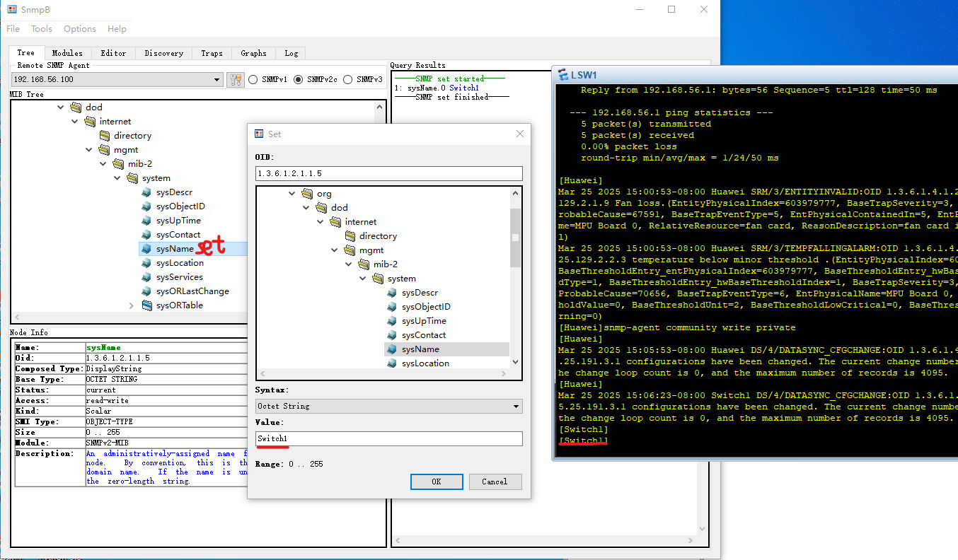This screenshot has width=958, height=560.
Task: Click Cancel in the Set dialog
Action: 495,482
